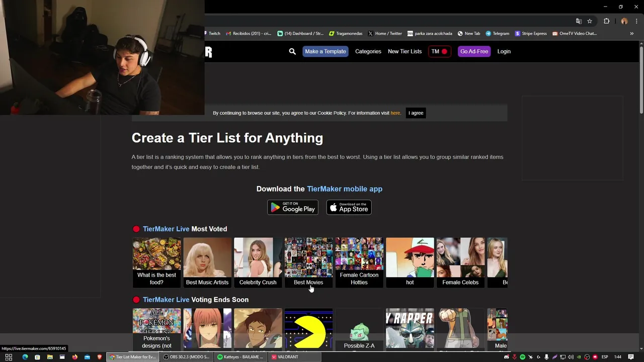Click the Get it on Google Play badge
The image size is (644, 362).
pos(292,207)
